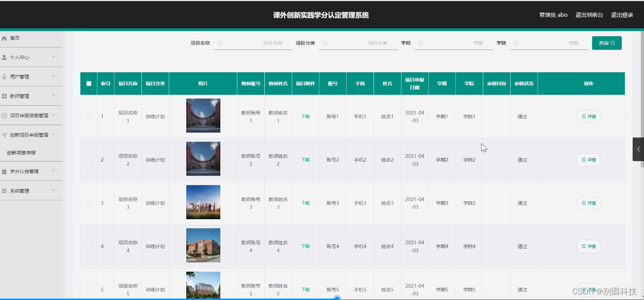Click the 学分认定管理 sidebar icon
The height and width of the screenshot is (300, 644).
point(5,171)
